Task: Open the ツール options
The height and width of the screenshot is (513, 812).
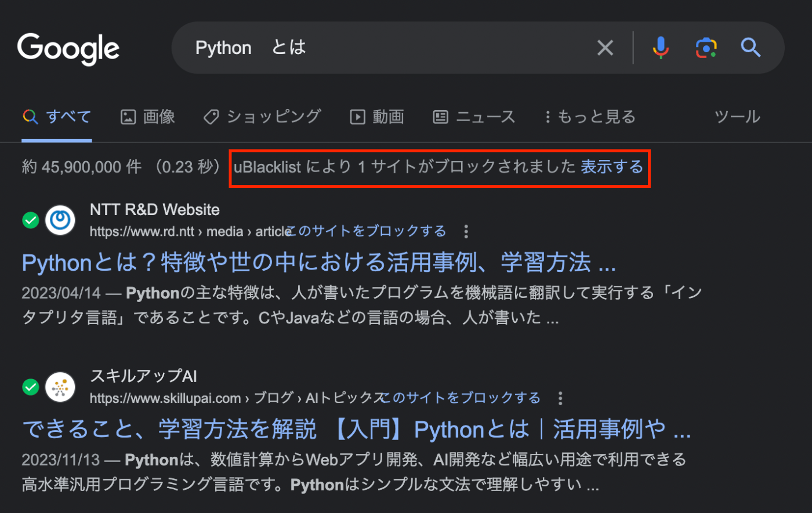Action: tap(737, 117)
